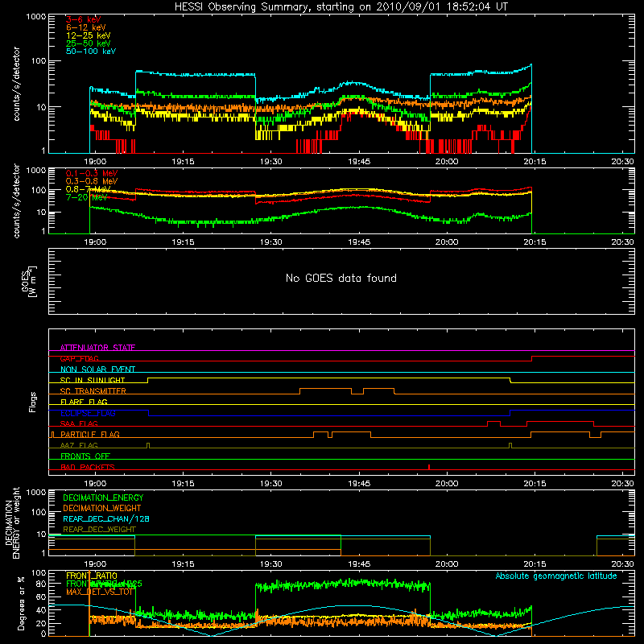Screen dimensions: 644x644
Task: Click the Absolute geomagnetic latitude label
Action: tap(556, 576)
